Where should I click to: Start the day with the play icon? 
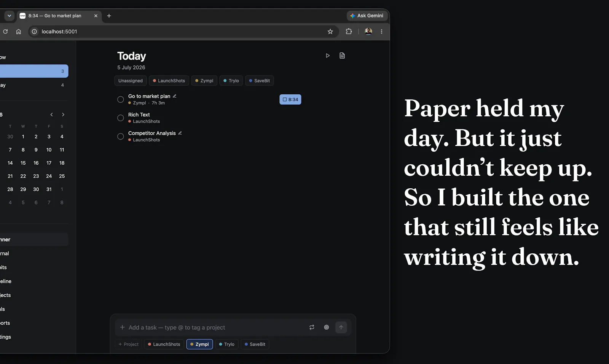pyautogui.click(x=327, y=56)
